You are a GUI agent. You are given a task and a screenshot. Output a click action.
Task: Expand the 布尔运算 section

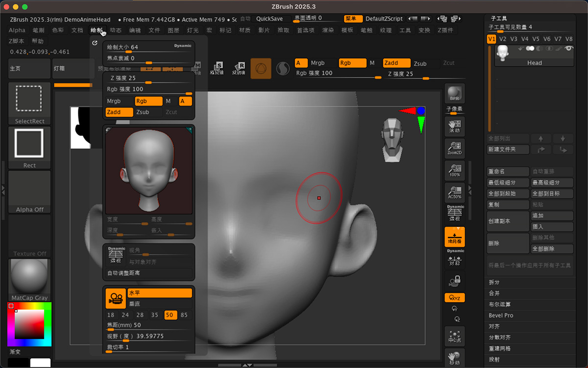[500, 304]
